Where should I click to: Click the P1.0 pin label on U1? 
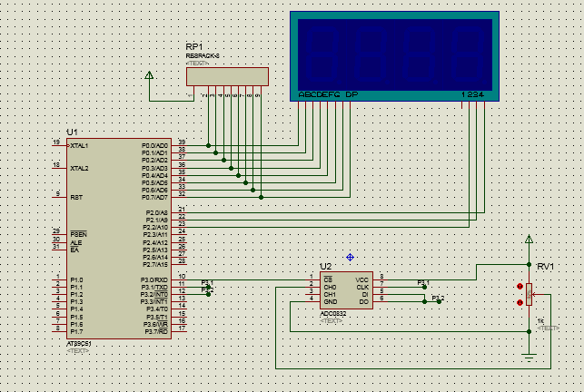pos(76,280)
